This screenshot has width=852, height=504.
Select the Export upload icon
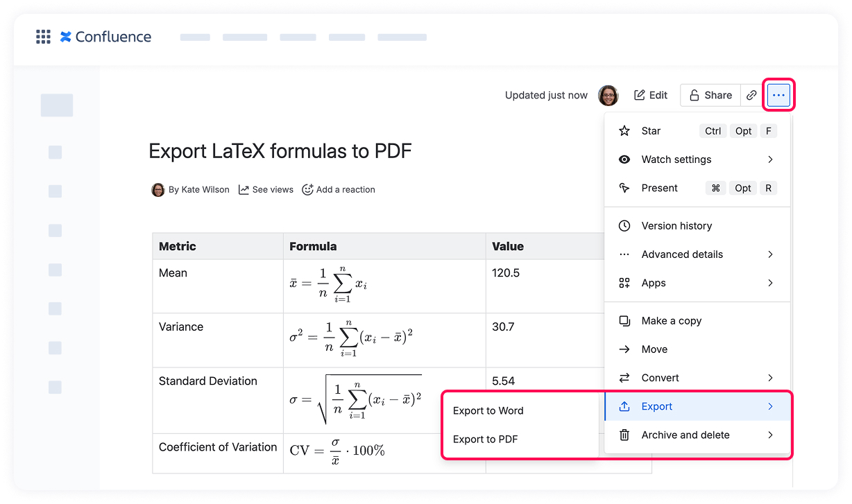624,406
